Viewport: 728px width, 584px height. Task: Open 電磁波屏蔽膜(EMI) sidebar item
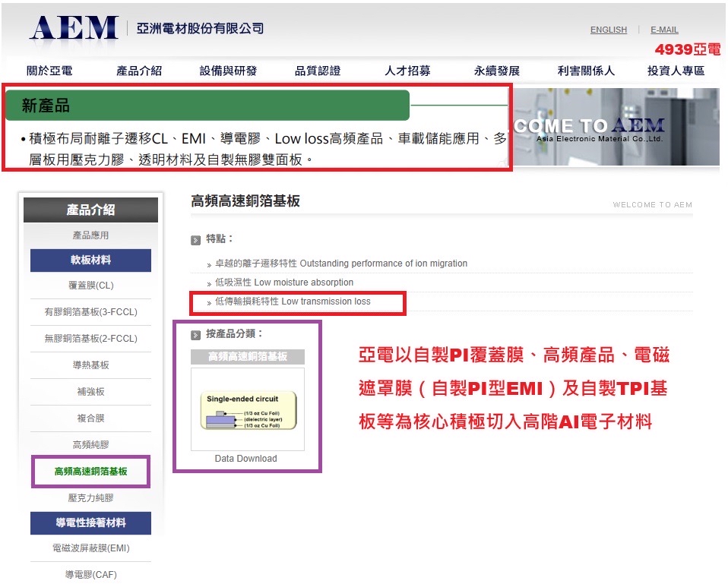point(90,548)
